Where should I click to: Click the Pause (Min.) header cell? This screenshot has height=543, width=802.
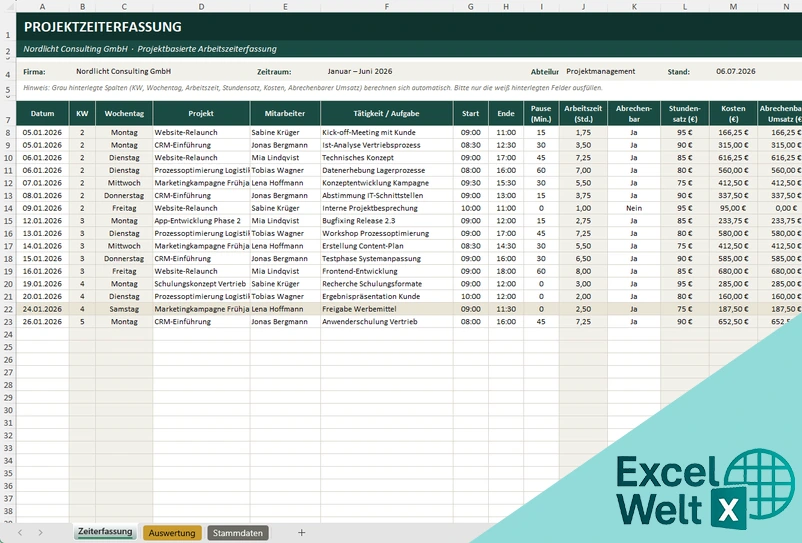click(x=541, y=114)
